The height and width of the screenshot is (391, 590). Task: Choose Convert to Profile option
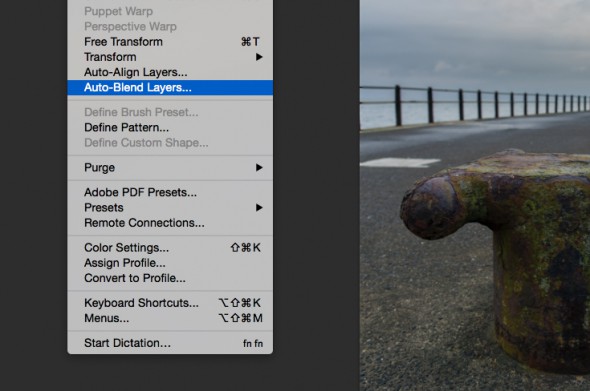170,278
